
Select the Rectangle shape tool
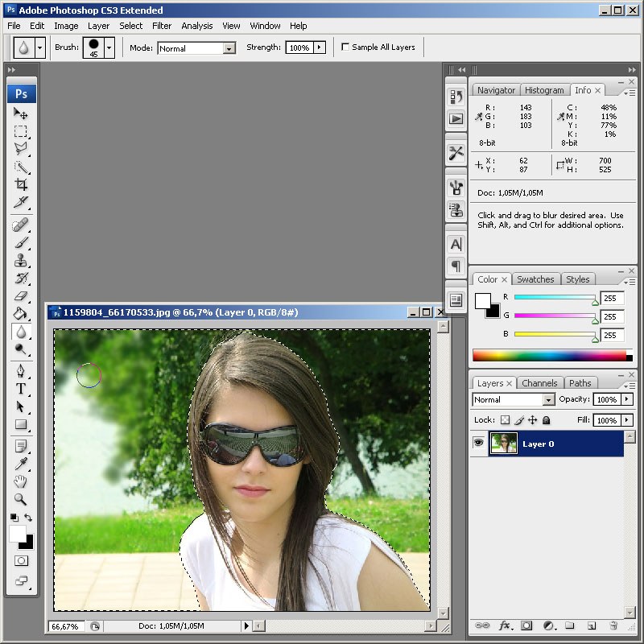click(x=21, y=424)
